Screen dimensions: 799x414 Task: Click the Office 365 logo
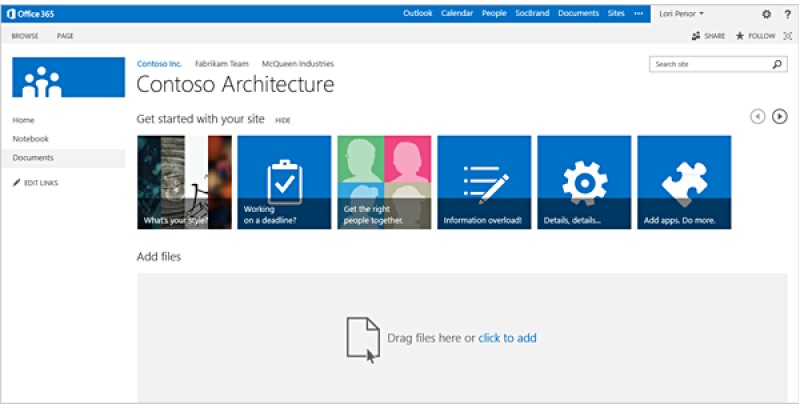coord(31,14)
